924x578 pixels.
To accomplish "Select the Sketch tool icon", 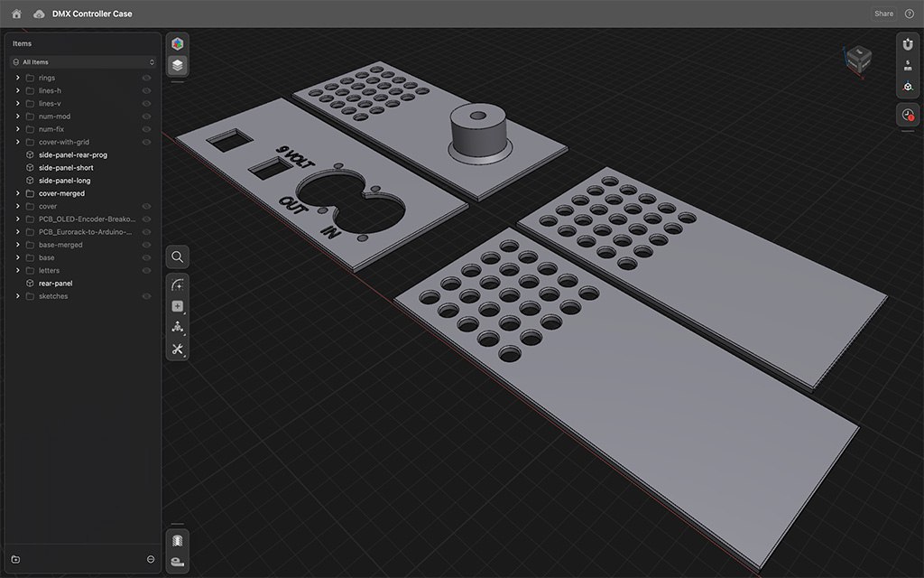I will click(x=178, y=284).
